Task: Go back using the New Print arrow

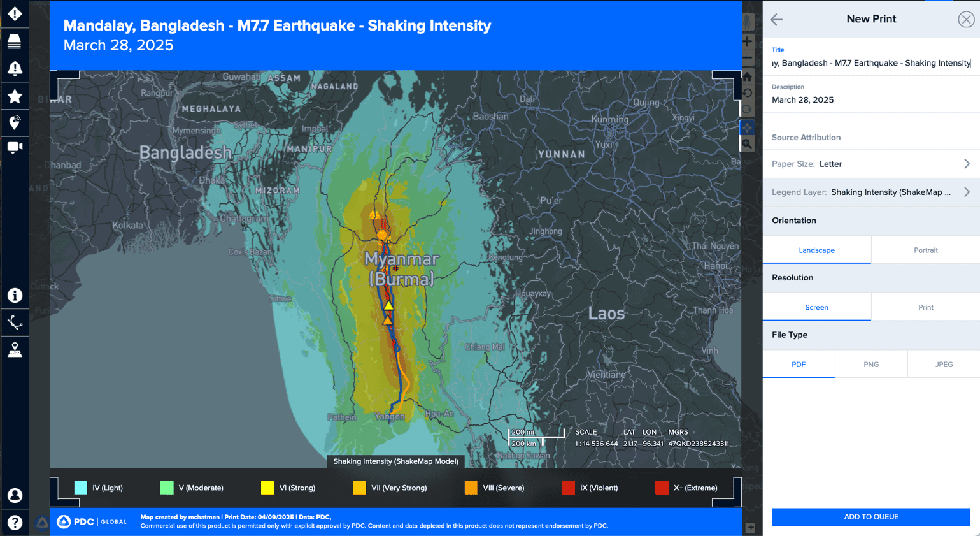Action: point(776,19)
